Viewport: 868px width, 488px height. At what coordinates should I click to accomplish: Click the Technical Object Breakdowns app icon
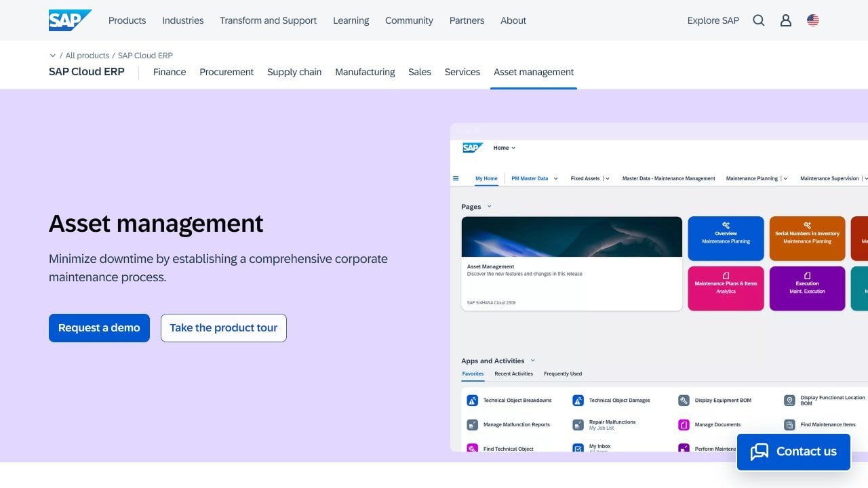pyautogui.click(x=473, y=401)
